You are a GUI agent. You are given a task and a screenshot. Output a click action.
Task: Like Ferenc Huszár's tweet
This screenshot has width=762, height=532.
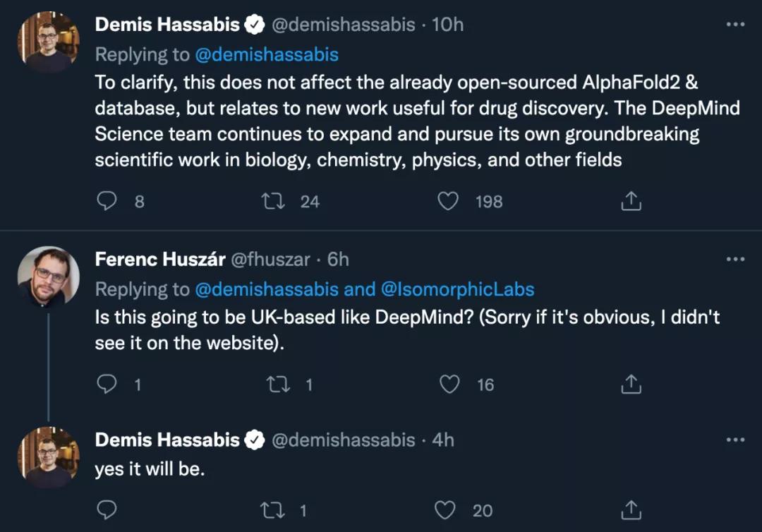point(449,385)
